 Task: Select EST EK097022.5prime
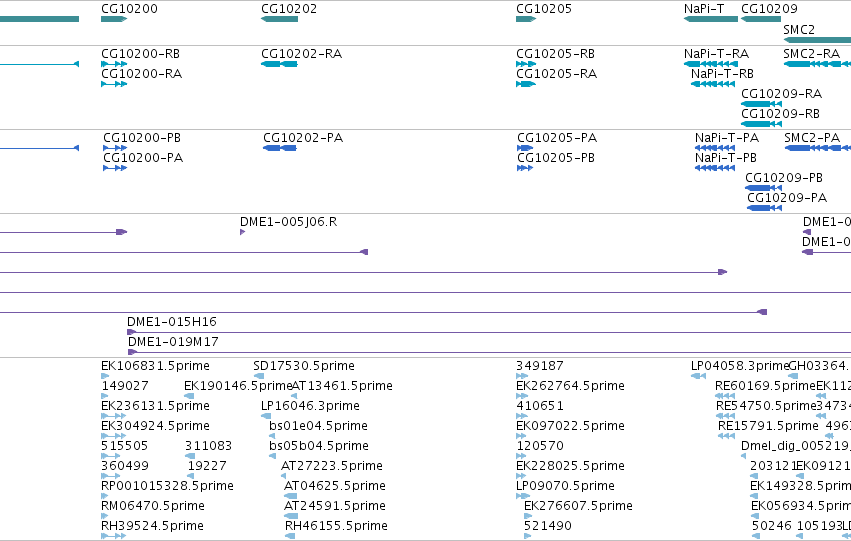pyautogui.click(x=521, y=436)
